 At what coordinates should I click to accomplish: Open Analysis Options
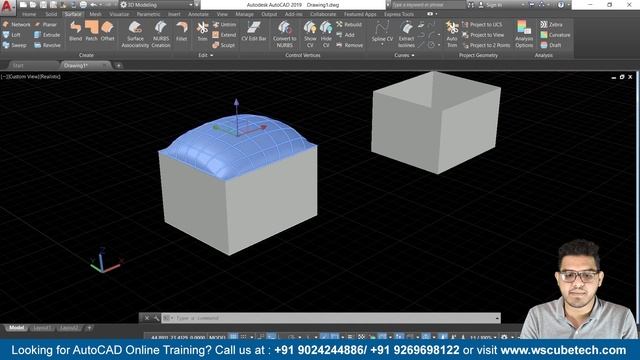tap(524, 34)
